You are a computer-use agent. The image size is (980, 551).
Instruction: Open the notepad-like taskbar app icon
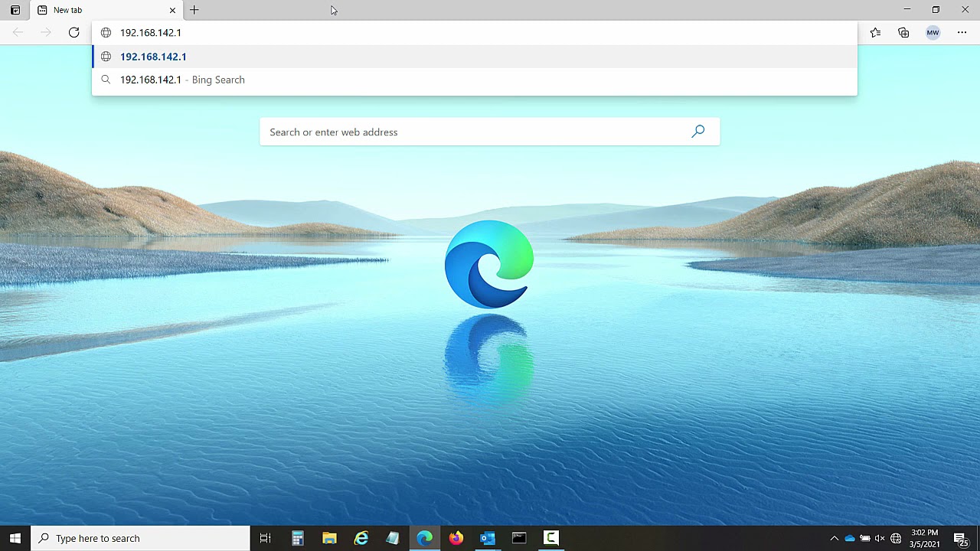point(393,538)
